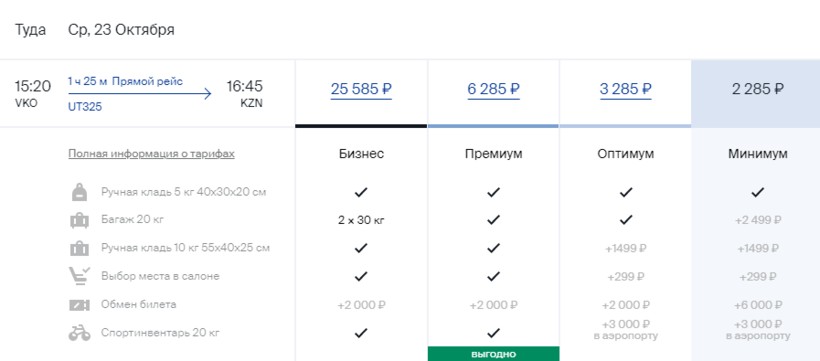Viewport: 820px width, 361px height.
Task: Click the backpack icon for 5 kg hand luggage
Action: pyautogui.click(x=79, y=193)
